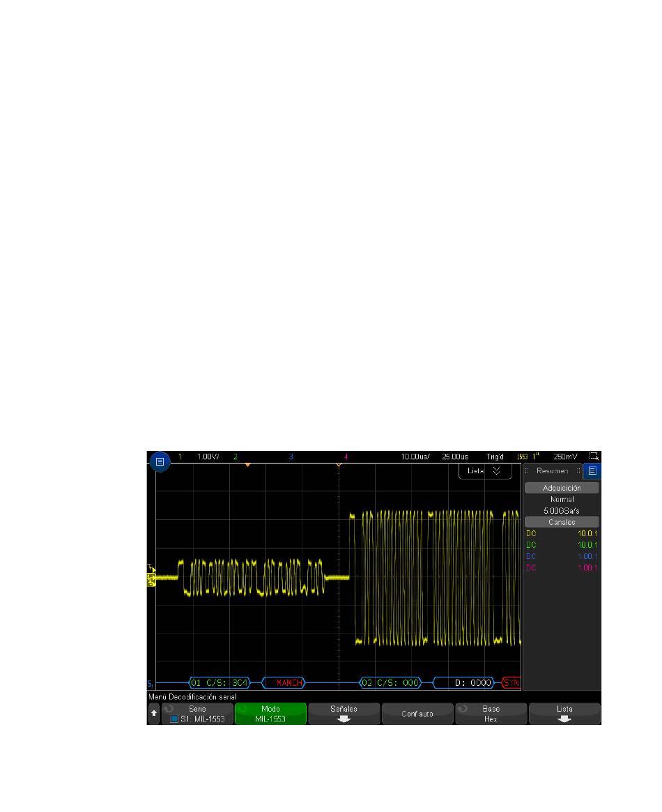The height and width of the screenshot is (812, 662).
Task: Click the green DC 10.0:1 channel row
Action: tap(562, 545)
